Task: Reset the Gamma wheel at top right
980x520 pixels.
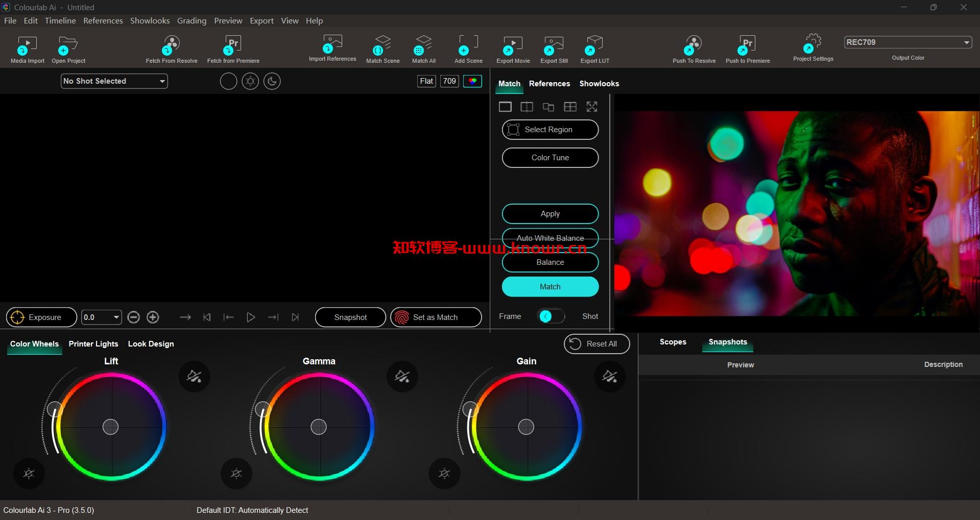Action: coord(402,377)
